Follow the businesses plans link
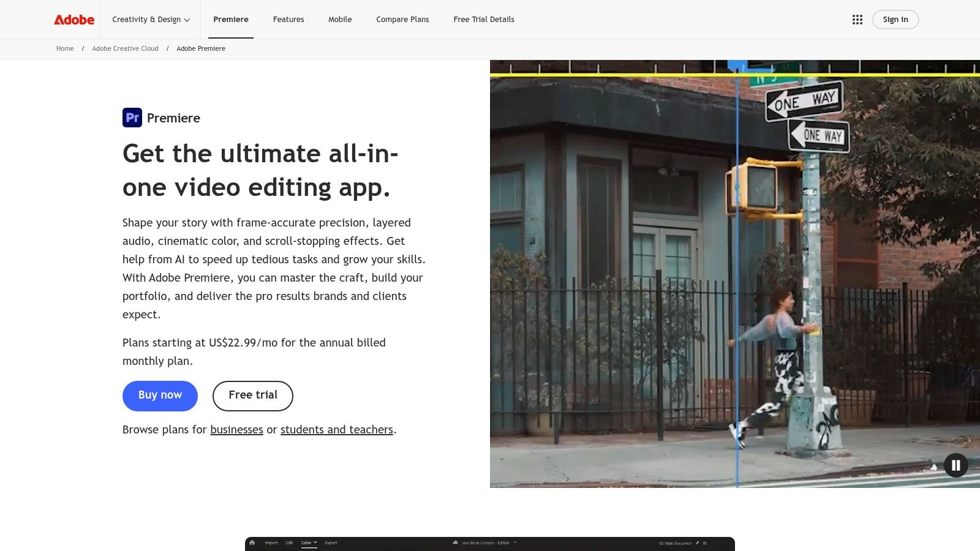The width and height of the screenshot is (980, 551). tap(236, 430)
